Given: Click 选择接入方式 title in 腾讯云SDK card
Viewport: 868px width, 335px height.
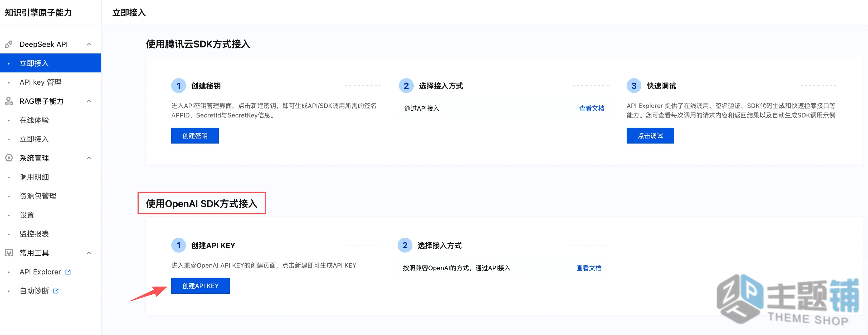Looking at the screenshot, I should pos(441,86).
